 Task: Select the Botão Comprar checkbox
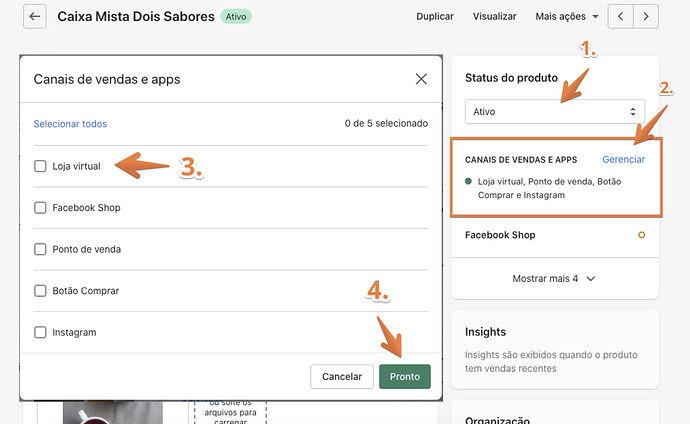tap(40, 291)
